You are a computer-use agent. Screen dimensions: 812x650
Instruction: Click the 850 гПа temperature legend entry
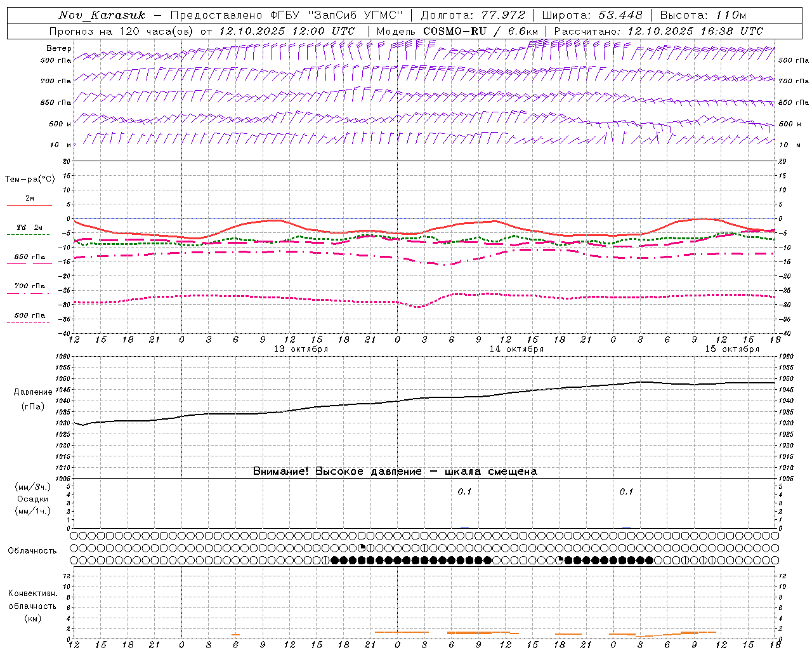29,257
